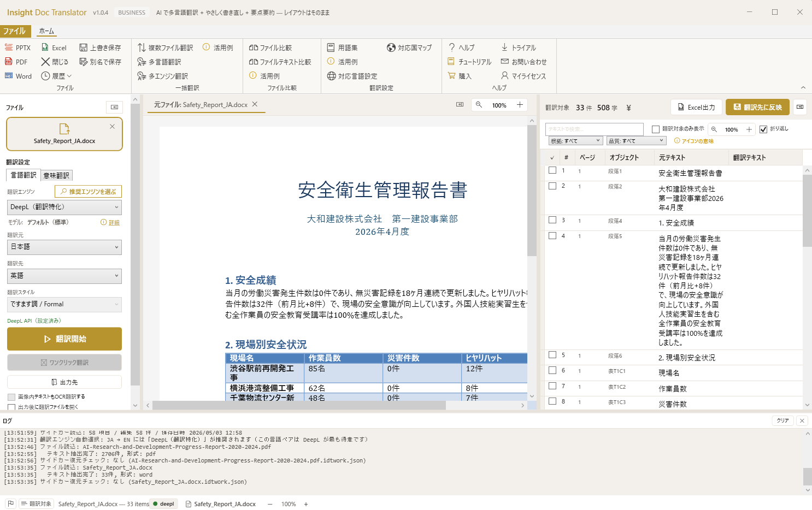Click 翻訳先に反映 apply button
Image resolution: width=812 pixels, height=510 pixels.
coord(758,107)
